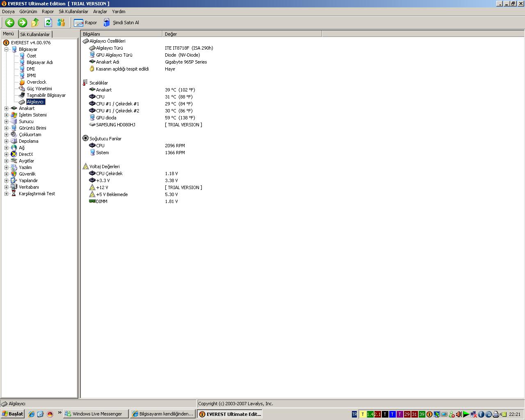Viewport: 525px width, 420px height.
Task: Switch to the Sık Kullanılanlar tab
Action: pyautogui.click(x=35, y=34)
